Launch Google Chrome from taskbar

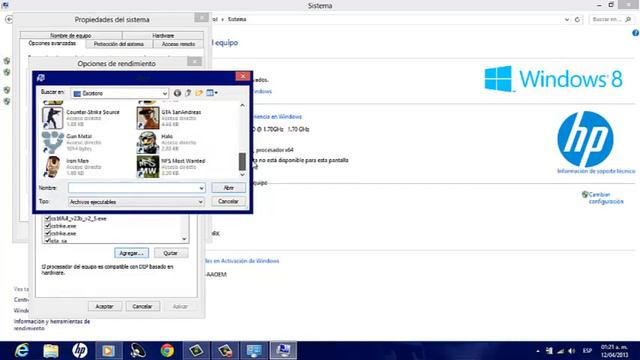coord(167,351)
